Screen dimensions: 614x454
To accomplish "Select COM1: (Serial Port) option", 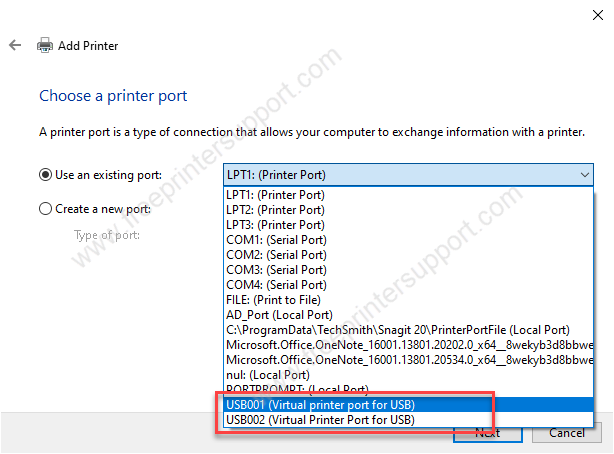I will 408,240.
